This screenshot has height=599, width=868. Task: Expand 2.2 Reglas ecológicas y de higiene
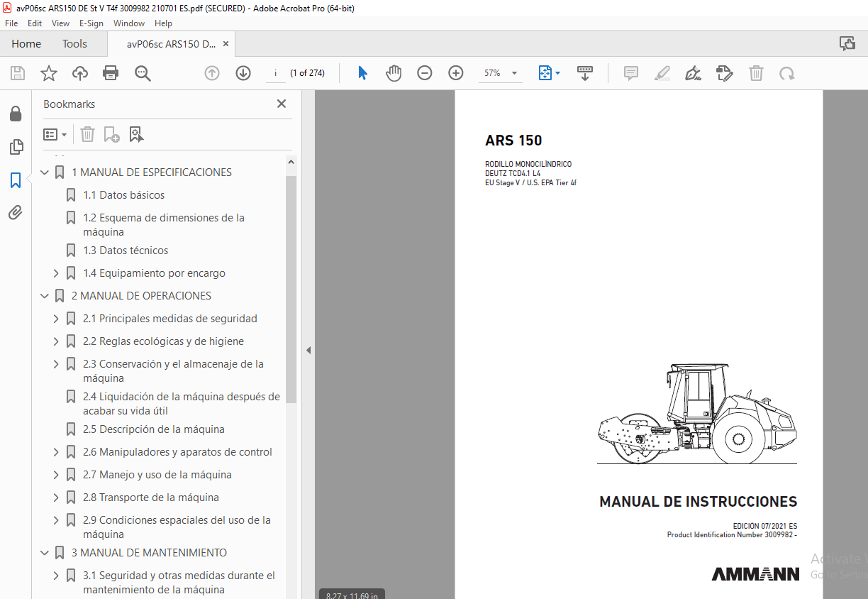pos(56,341)
